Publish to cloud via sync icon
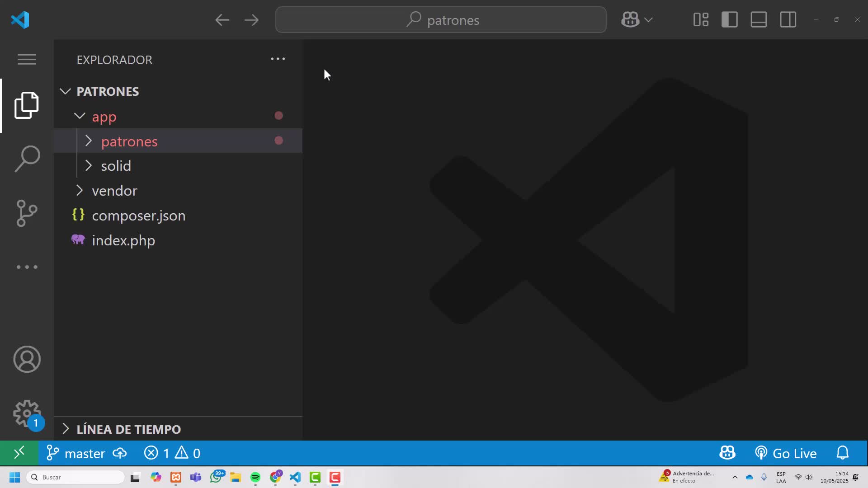 [120, 453]
